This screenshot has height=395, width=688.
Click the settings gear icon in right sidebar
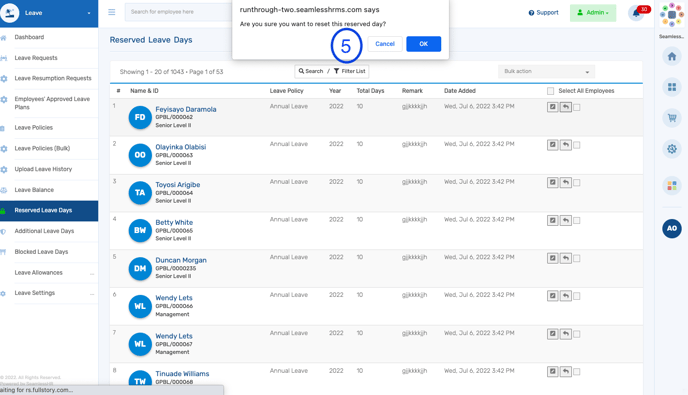click(x=672, y=149)
